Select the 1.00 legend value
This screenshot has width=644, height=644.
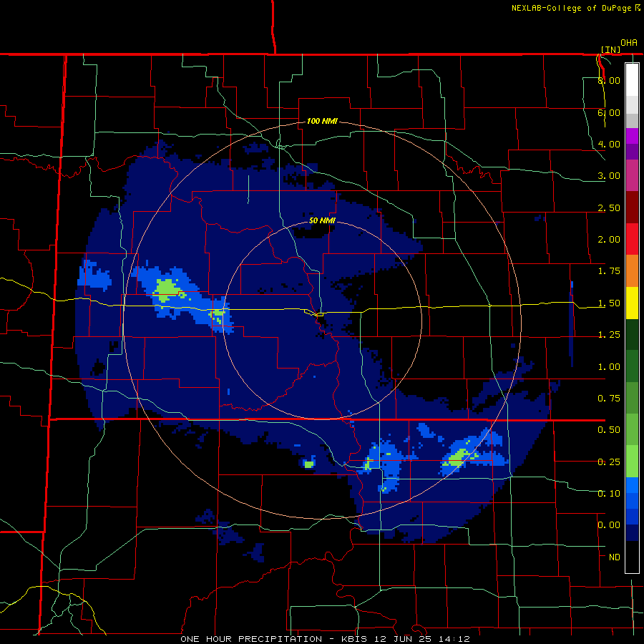point(609,367)
